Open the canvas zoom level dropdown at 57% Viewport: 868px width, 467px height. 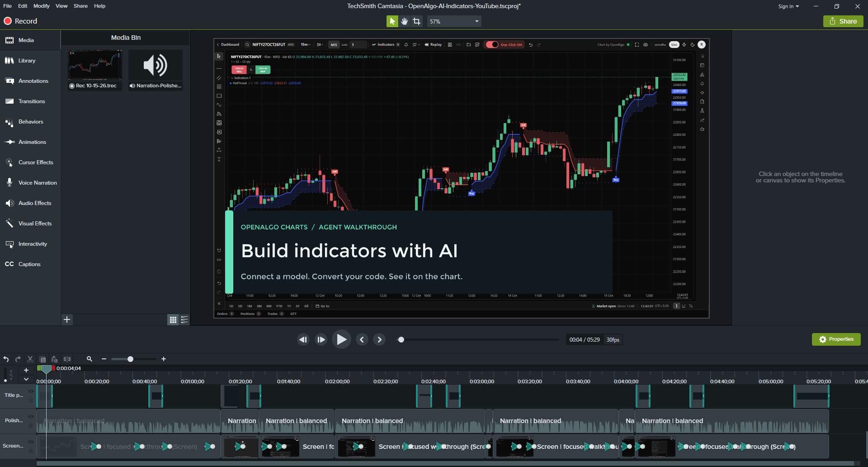pyautogui.click(x=454, y=21)
